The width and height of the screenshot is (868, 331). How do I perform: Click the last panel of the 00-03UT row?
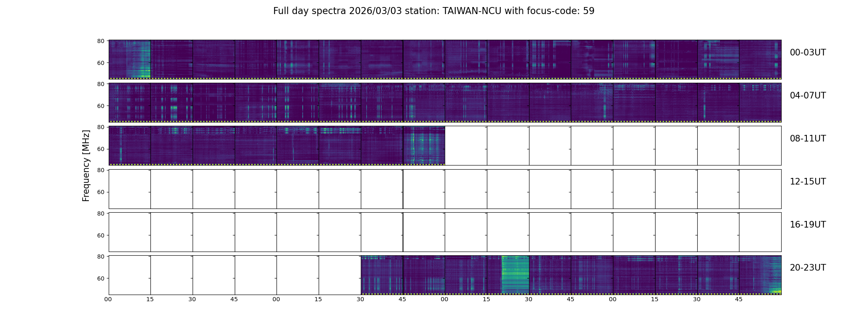pos(760,60)
